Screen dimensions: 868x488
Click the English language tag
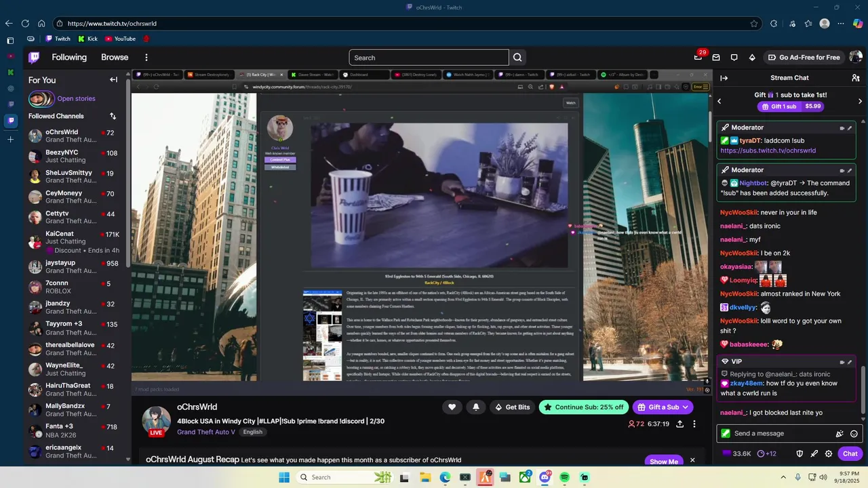pyautogui.click(x=252, y=432)
